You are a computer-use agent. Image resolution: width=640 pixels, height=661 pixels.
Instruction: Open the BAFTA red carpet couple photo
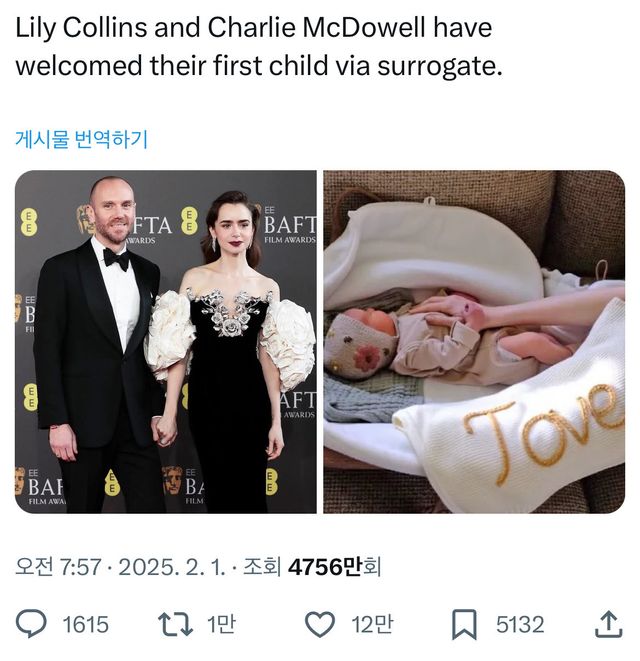[x=166, y=341]
